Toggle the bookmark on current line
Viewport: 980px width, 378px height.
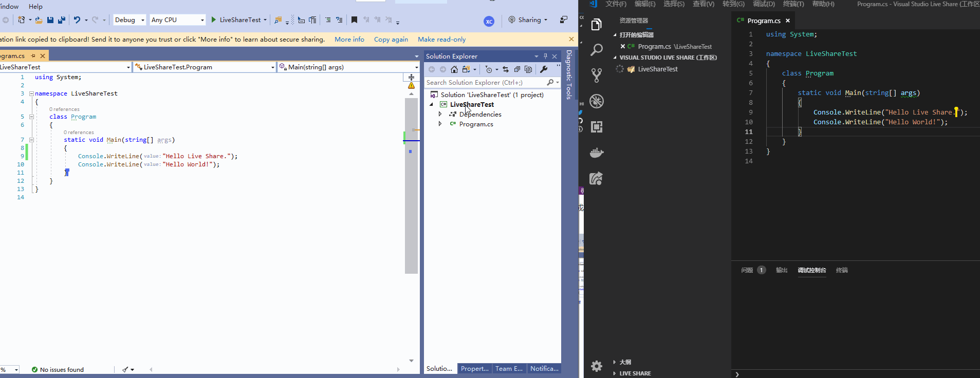point(354,20)
